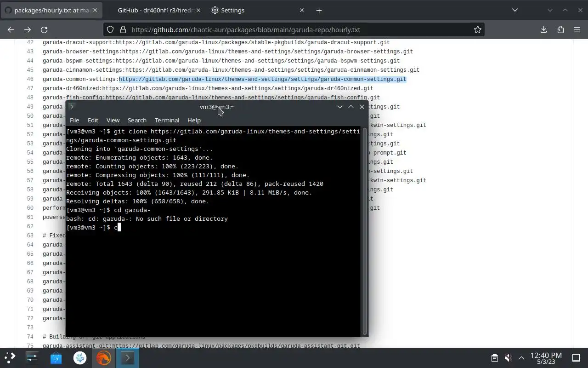Click "Cloning into 'garuda-common-settings'" terminal line

coord(139,149)
